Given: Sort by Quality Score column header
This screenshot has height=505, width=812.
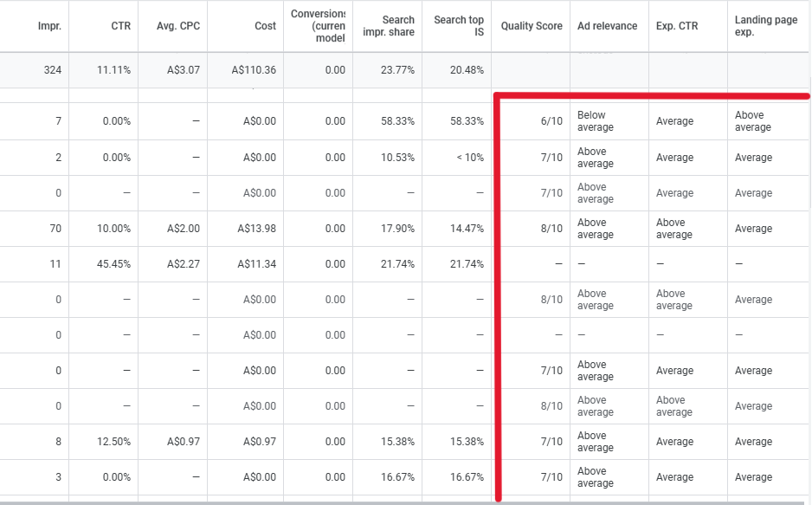Looking at the screenshot, I should click(532, 26).
